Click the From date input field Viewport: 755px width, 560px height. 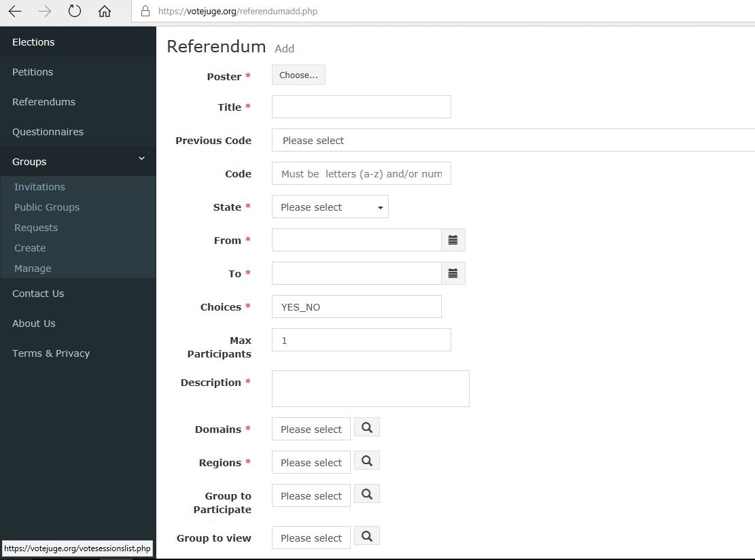pyautogui.click(x=356, y=240)
